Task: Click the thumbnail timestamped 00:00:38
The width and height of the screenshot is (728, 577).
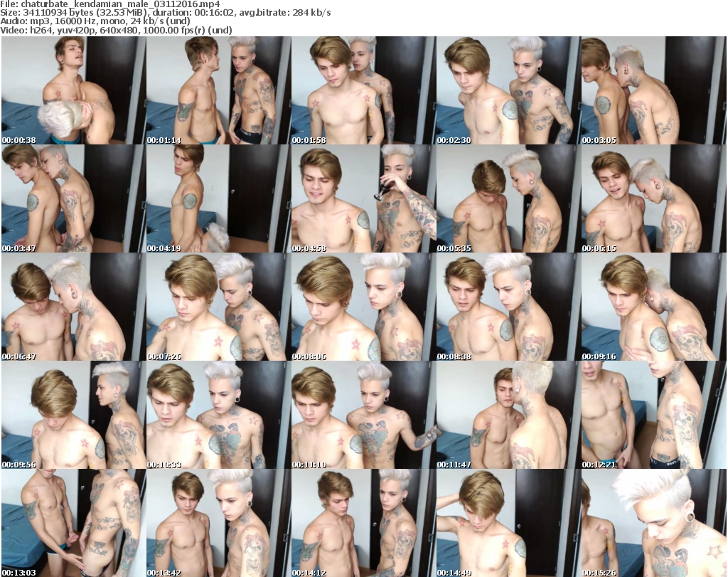Action: [73, 90]
